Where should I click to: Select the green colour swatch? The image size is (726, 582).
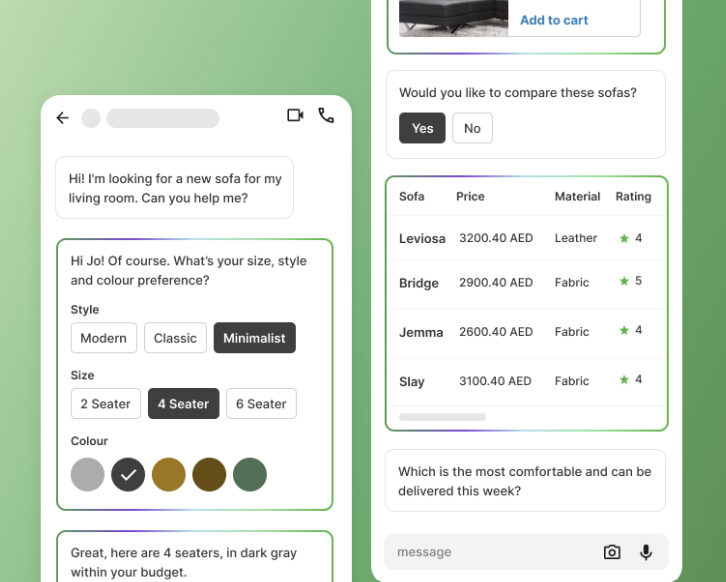pyautogui.click(x=250, y=474)
